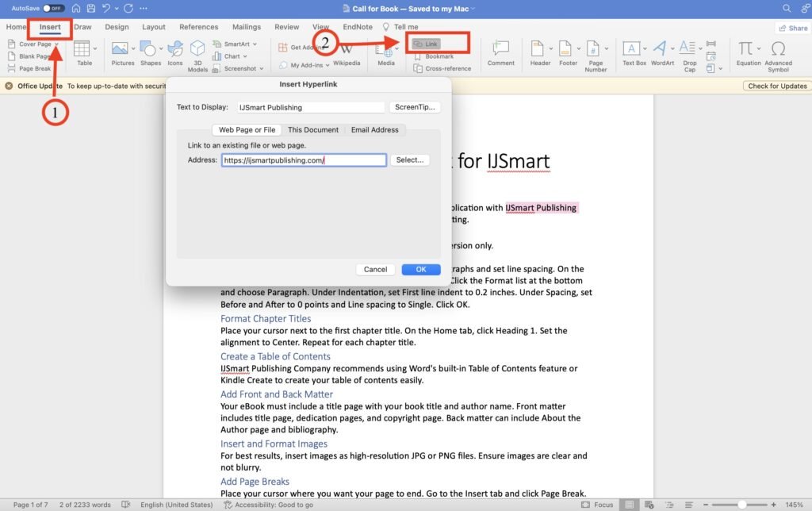Viewport: 812px width, 511px height.
Task: Click the Equation pi icon
Action: 745,48
